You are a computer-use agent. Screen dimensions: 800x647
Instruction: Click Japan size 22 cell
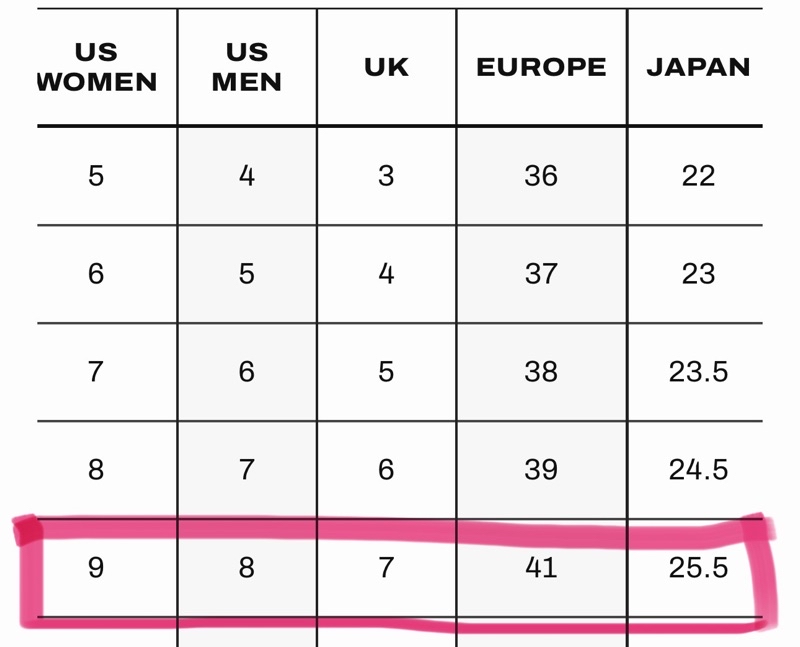(698, 176)
